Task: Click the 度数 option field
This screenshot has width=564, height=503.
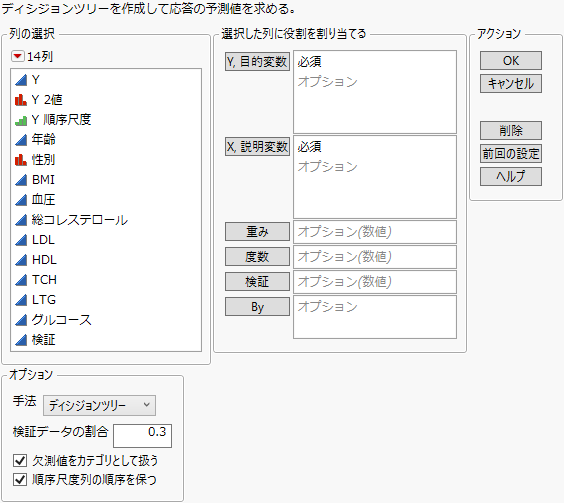Action: 375,257
